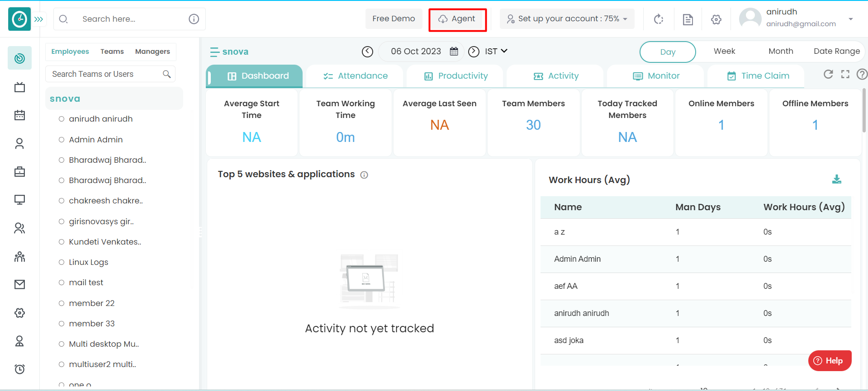Select the chakreesh chakre.. radio button
This screenshot has width=868, height=391.
pos(62,201)
